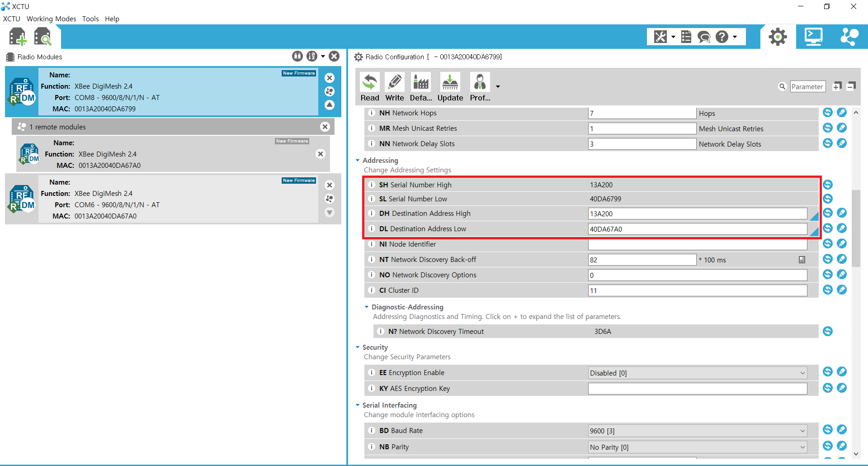Discover remote nodes for COM6 module
868x466 pixels.
[330, 199]
